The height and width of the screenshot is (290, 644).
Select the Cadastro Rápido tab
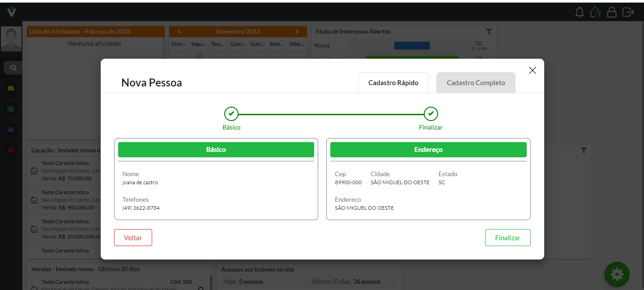[393, 83]
